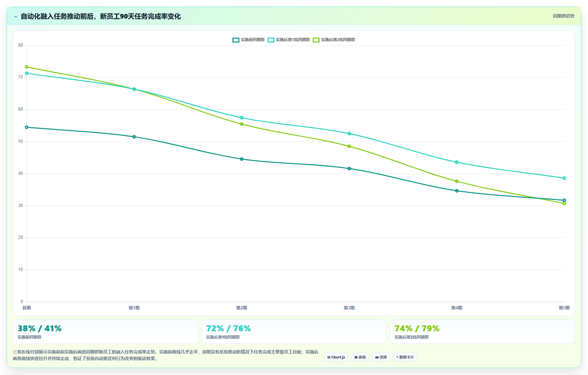Toggle the 实施前同期群 legend series
The width and height of the screenshot is (588, 375).
tap(249, 40)
